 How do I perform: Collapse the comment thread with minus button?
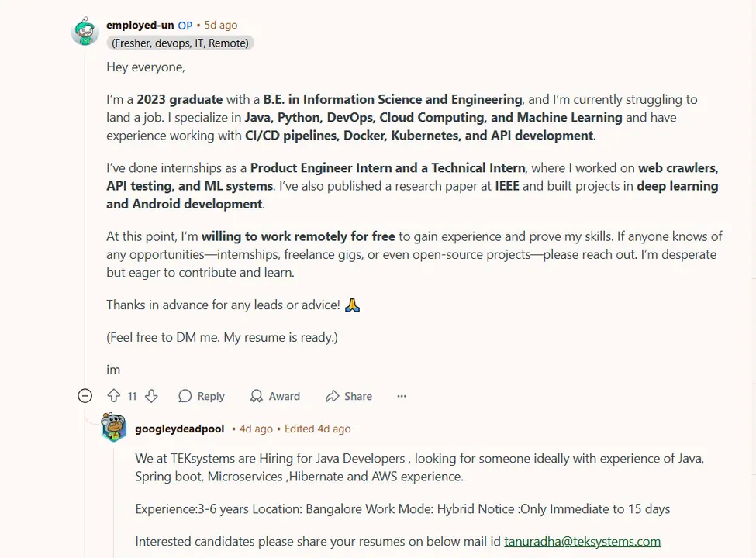pyautogui.click(x=85, y=396)
